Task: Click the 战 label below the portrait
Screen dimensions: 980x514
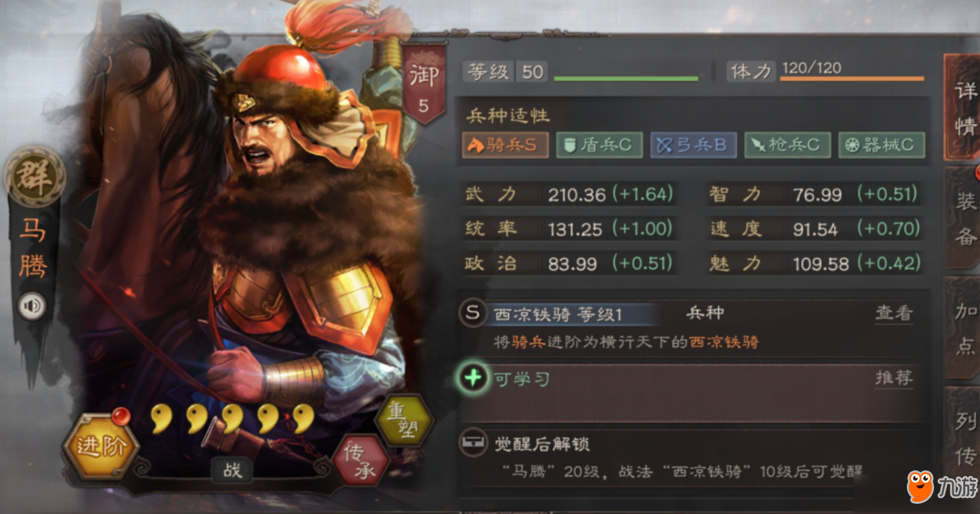Action: (232, 470)
